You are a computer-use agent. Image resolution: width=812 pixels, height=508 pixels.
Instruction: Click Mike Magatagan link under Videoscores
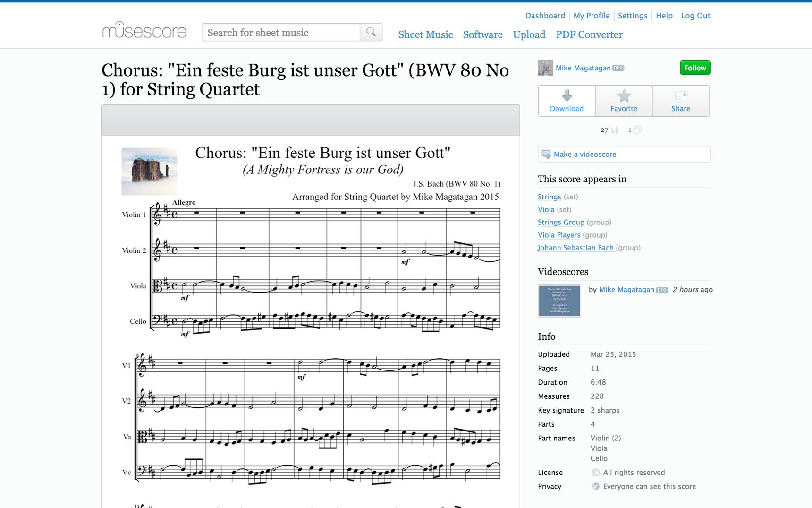(x=626, y=290)
